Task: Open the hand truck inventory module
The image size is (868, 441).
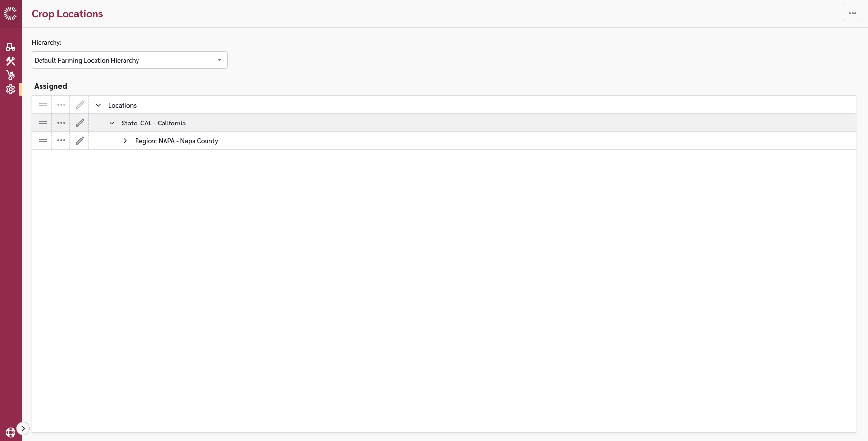Action: pos(11,75)
